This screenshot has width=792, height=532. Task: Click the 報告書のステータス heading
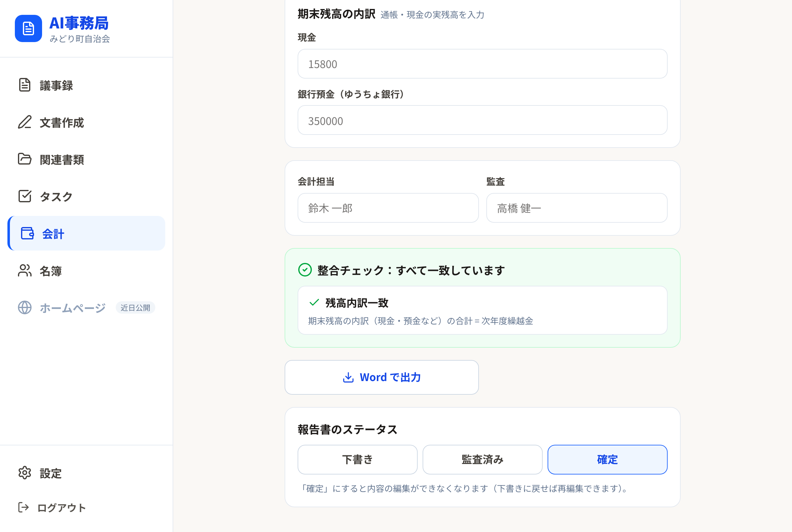(x=347, y=430)
